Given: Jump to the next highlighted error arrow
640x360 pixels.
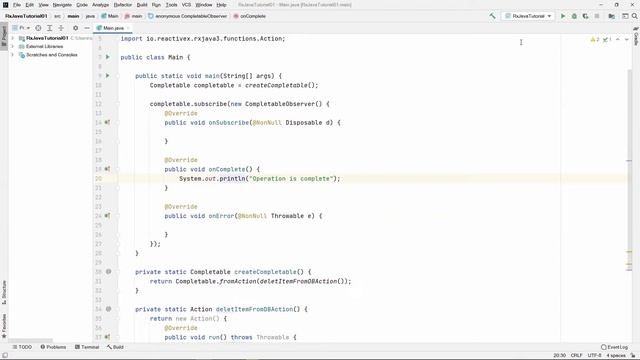Looking at the screenshot, I should point(627,40).
